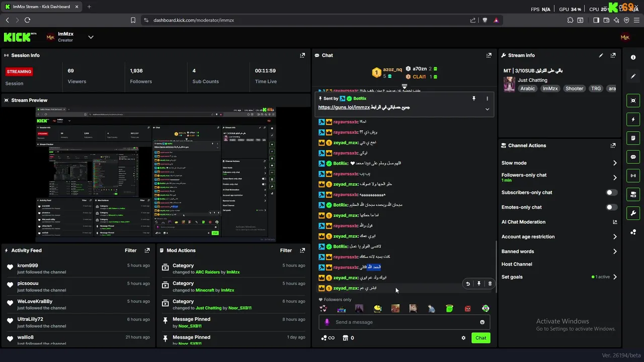Screen dimensions: 644x362
Task: Select the Arabic stream tag
Action: click(x=528, y=88)
